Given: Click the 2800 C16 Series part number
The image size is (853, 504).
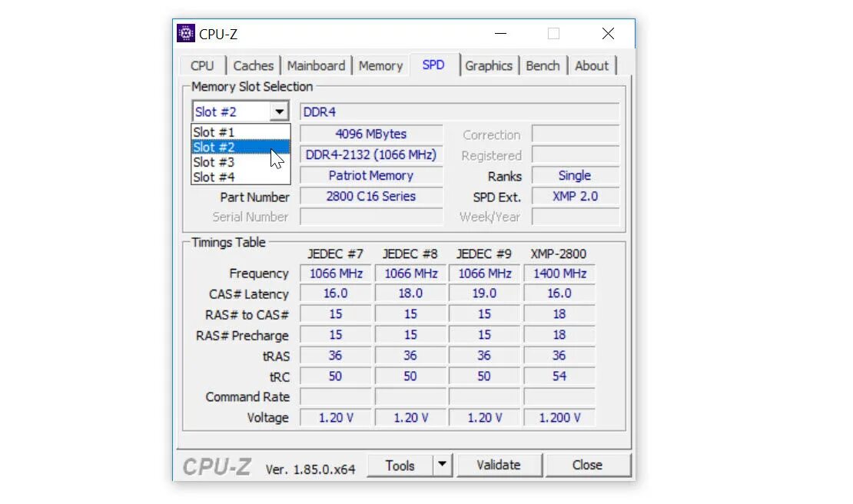Looking at the screenshot, I should click(371, 196).
